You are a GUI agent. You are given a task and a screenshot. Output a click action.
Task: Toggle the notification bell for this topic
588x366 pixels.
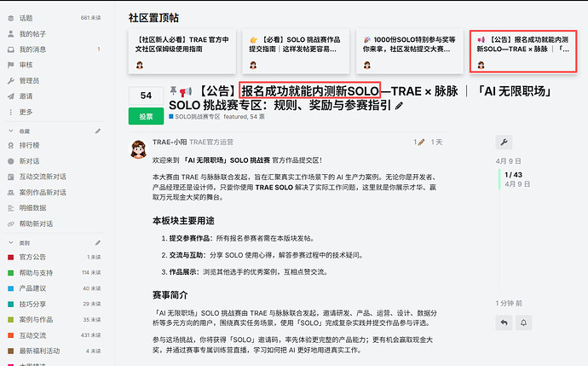click(x=523, y=322)
